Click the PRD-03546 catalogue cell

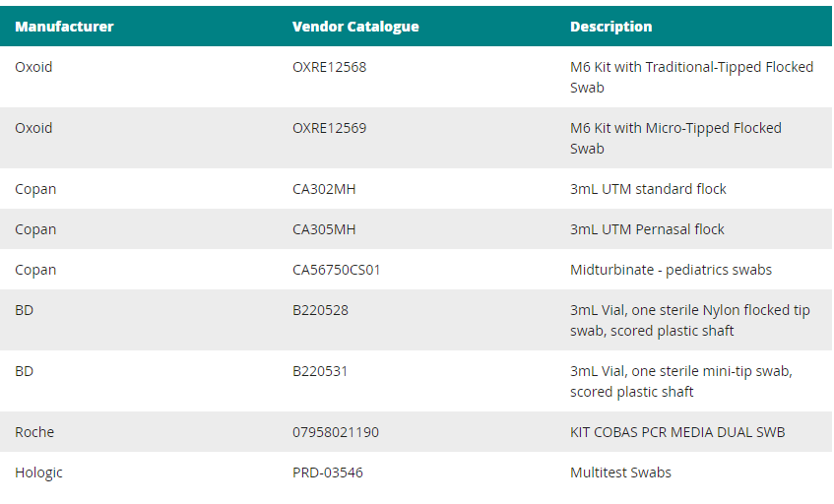328,472
